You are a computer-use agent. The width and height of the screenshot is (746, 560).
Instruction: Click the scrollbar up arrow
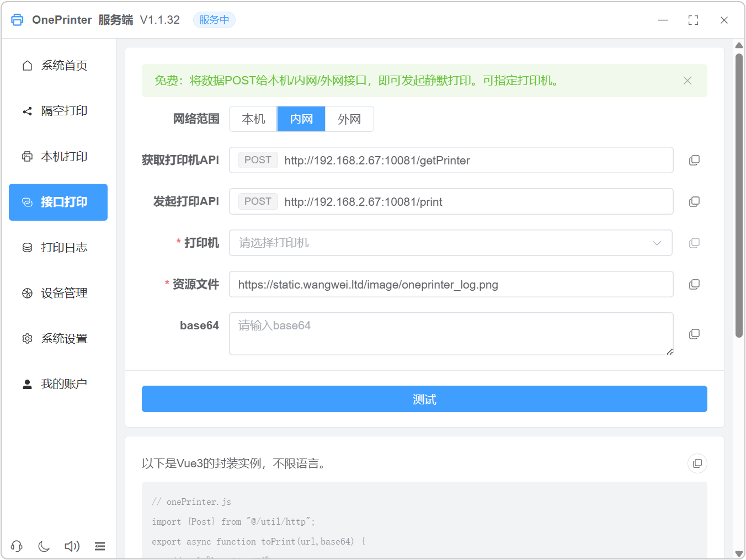click(x=739, y=45)
